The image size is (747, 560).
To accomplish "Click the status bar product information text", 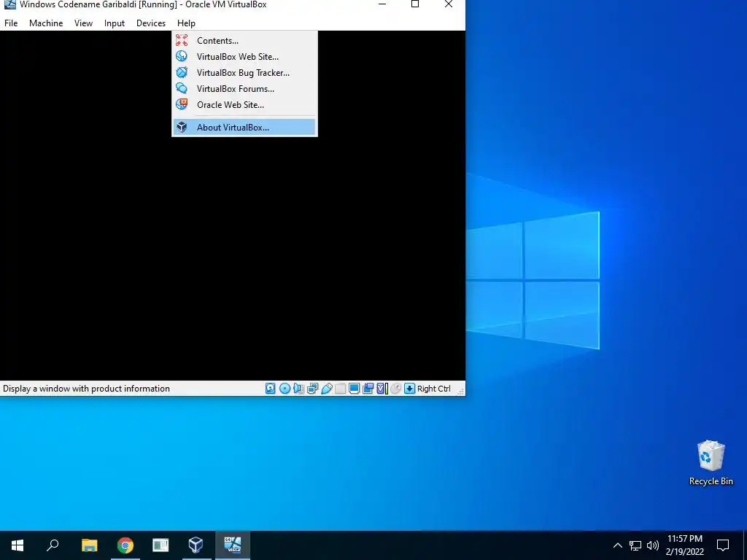I will tap(86, 389).
